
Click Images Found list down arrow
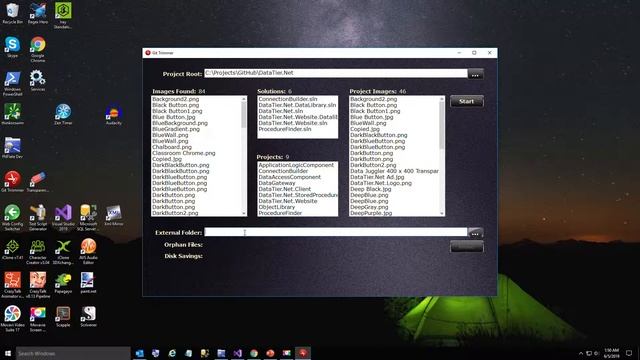point(244,213)
